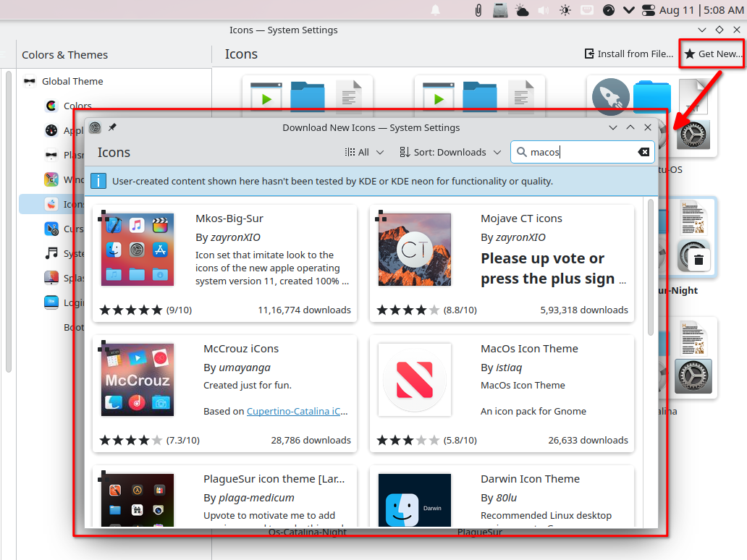Viewport: 747px width, 560px height.
Task: Select the Icons sidebar entry
Action: coord(52,204)
